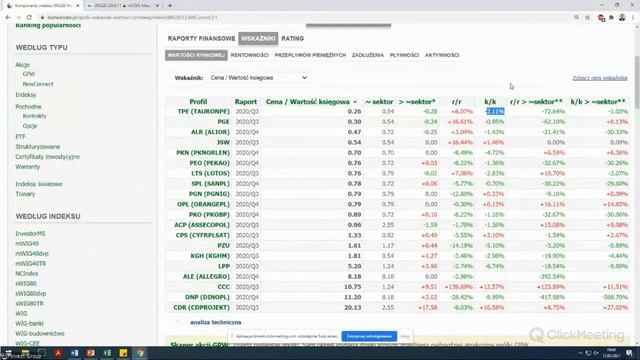Viewport: 640px width, 360px height.
Task: Open the Extensions puzzle icon
Action: [611, 18]
